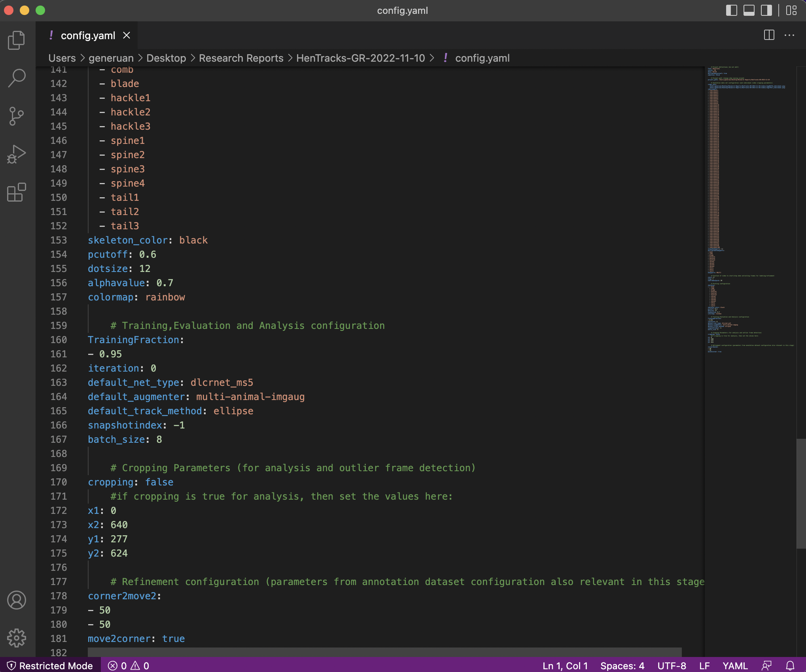Open the Run and Debug panel
806x672 pixels.
click(x=16, y=154)
